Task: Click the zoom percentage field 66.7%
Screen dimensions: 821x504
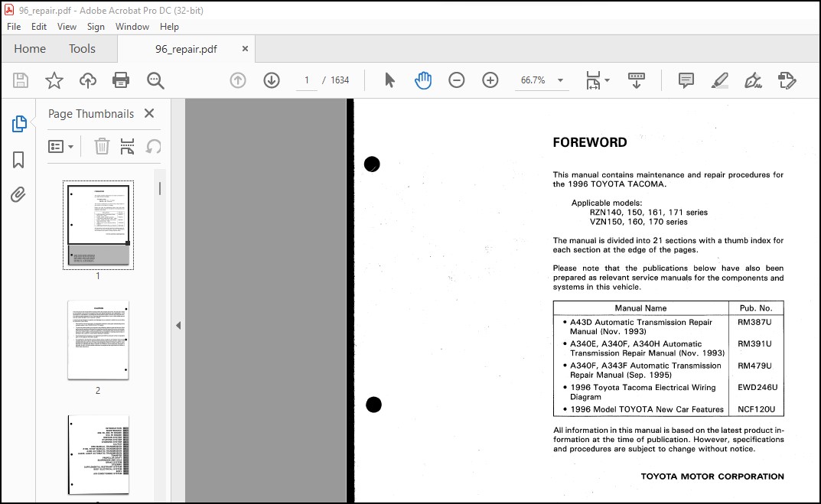Action: click(x=533, y=80)
